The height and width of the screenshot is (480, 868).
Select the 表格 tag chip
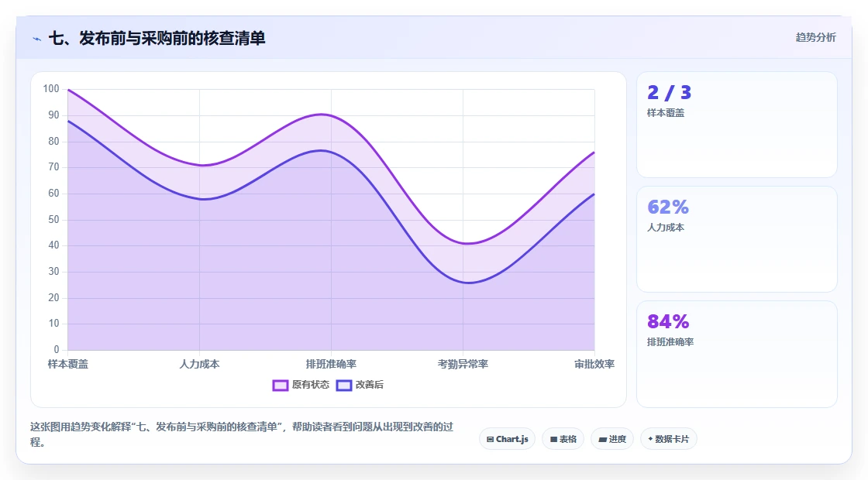click(563, 439)
